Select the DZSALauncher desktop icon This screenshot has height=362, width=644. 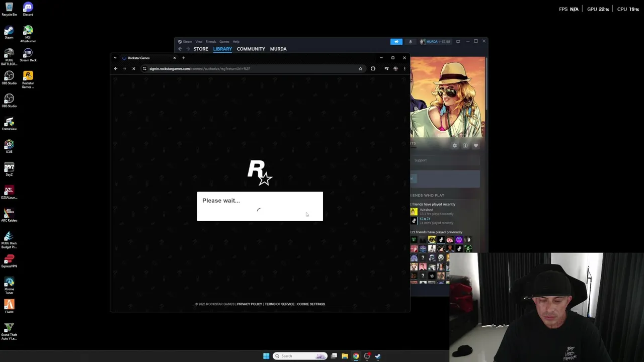9,193
